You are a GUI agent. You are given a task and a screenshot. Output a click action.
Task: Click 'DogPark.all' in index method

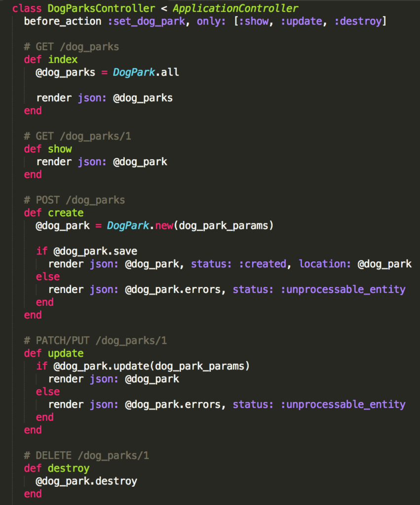(146, 72)
